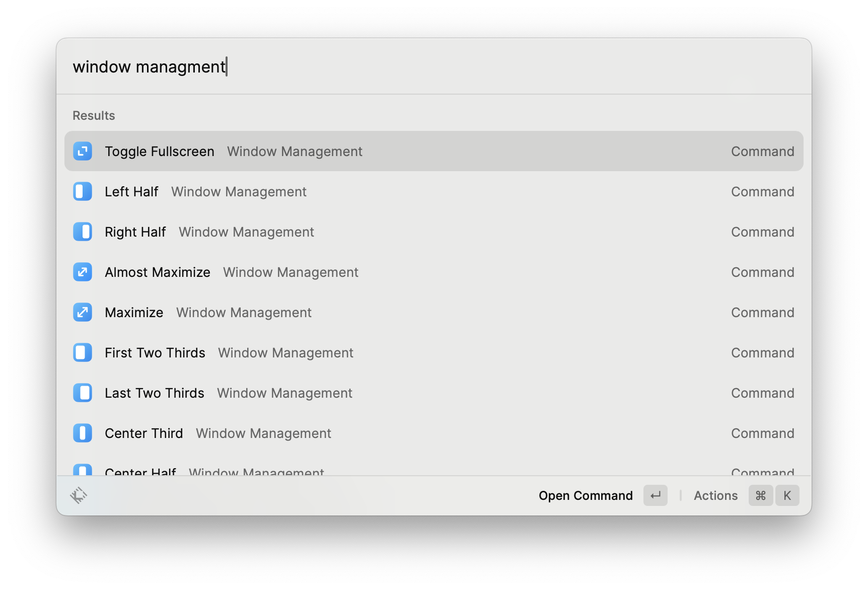Image resolution: width=868 pixels, height=590 pixels.
Task: Click the Left Half window icon
Action: [83, 191]
